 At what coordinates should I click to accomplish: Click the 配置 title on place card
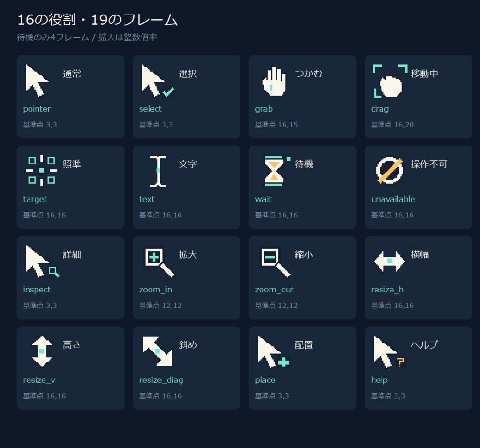click(304, 345)
